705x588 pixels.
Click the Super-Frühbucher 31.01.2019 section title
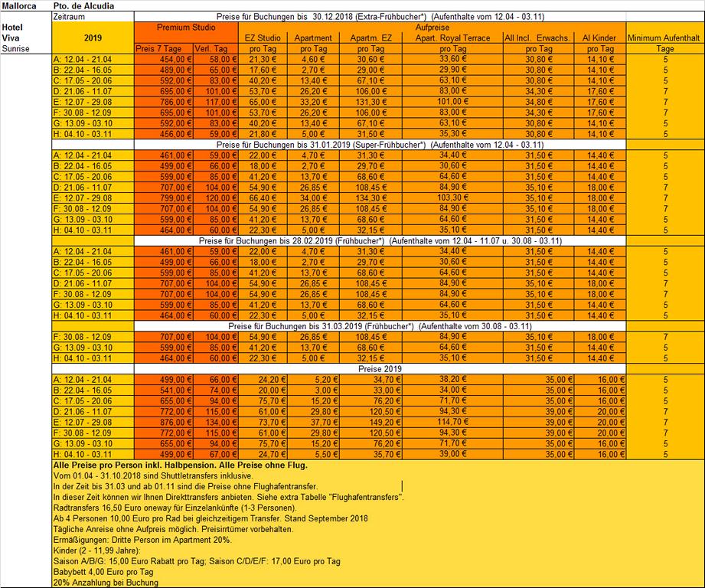tap(380, 145)
